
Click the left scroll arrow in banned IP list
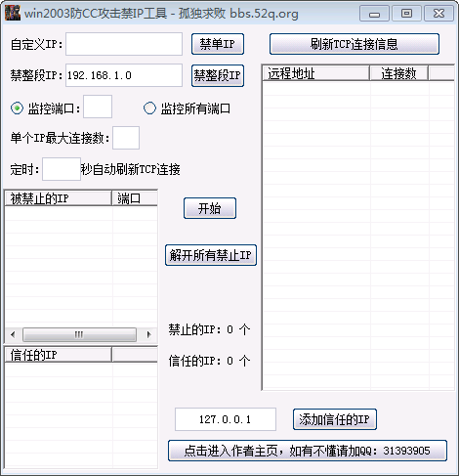(13, 334)
